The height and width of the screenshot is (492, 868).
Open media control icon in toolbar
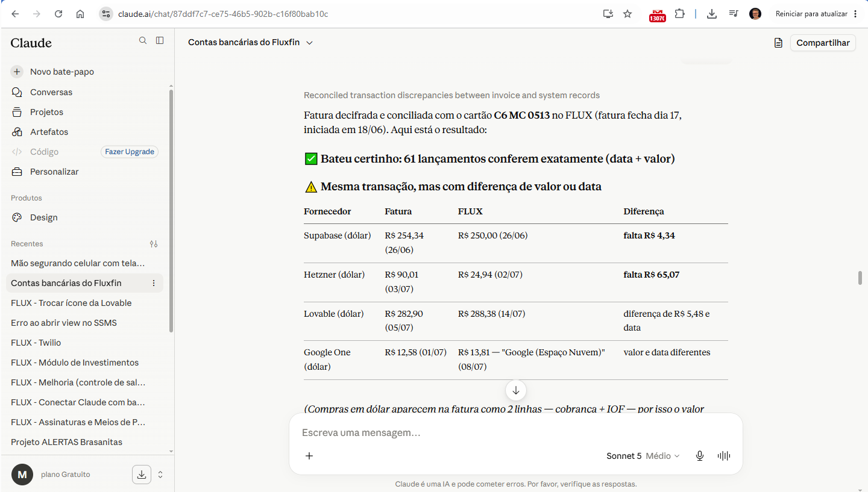[734, 14]
